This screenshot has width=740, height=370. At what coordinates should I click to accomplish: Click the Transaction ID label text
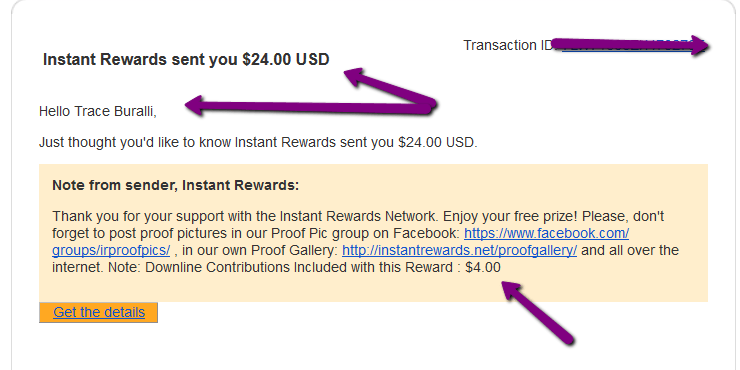pos(508,45)
